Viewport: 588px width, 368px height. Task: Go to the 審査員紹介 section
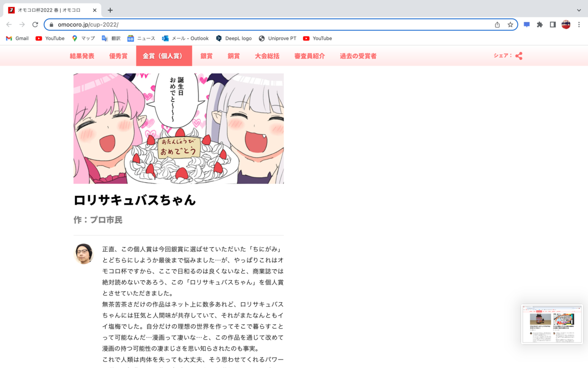point(310,56)
